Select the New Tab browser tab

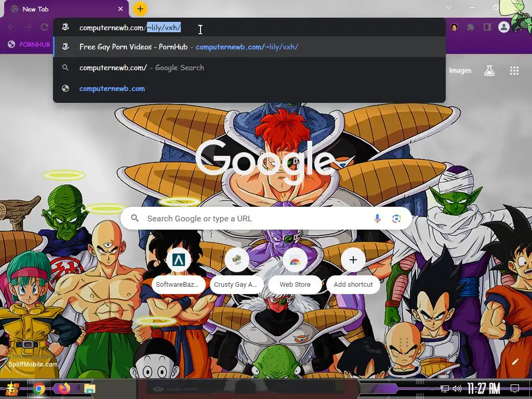(x=66, y=9)
